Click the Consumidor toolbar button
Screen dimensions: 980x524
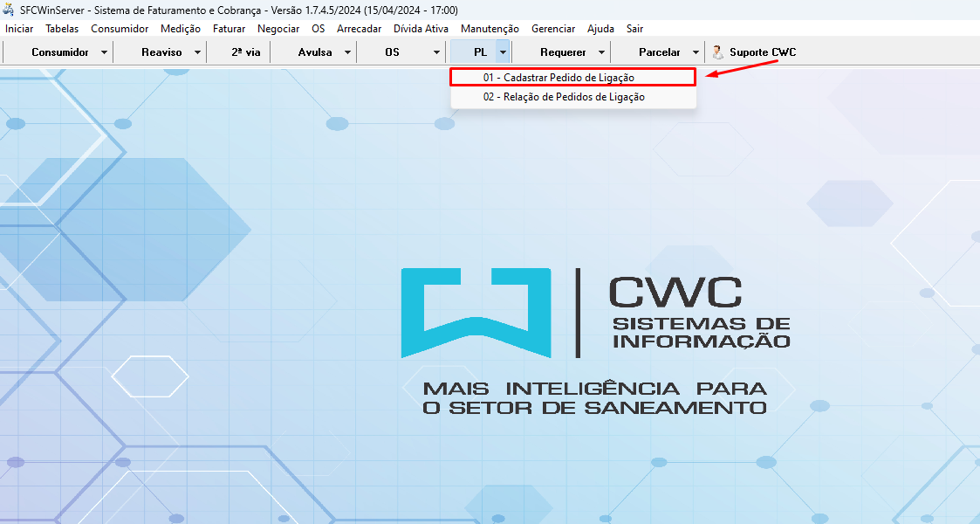click(x=59, y=52)
